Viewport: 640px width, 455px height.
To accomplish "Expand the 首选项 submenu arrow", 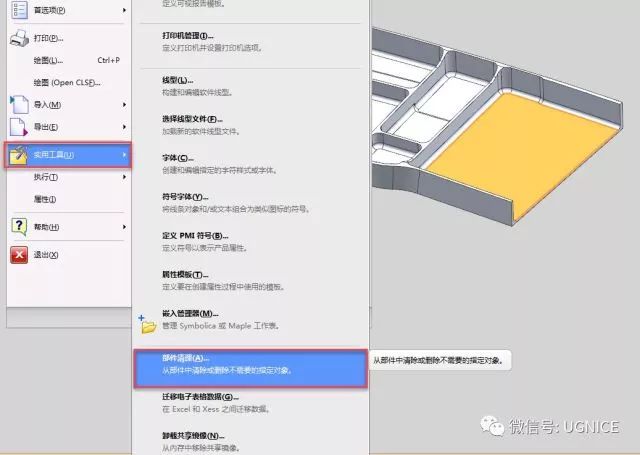I will coord(124,11).
